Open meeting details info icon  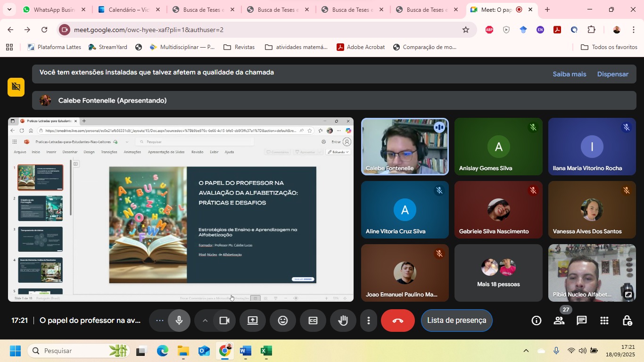pyautogui.click(x=537, y=321)
